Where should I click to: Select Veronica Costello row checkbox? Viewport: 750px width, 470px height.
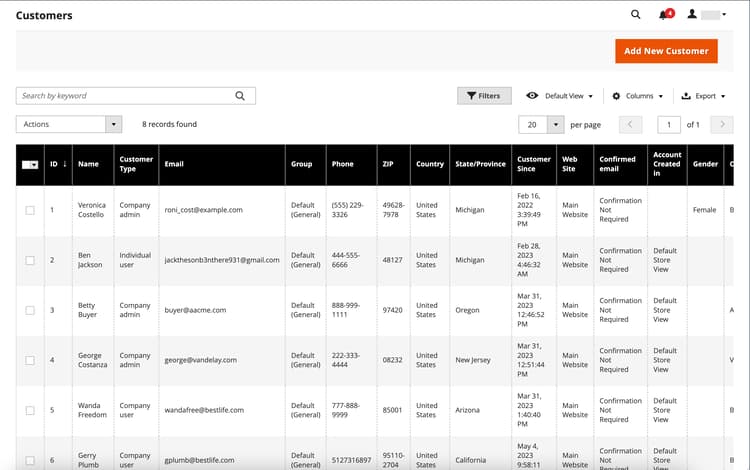coord(30,210)
